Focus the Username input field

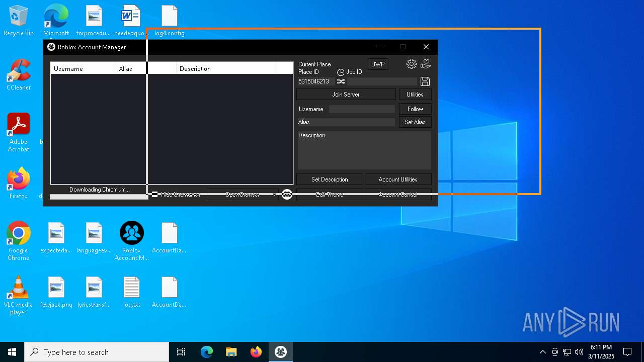click(362, 109)
